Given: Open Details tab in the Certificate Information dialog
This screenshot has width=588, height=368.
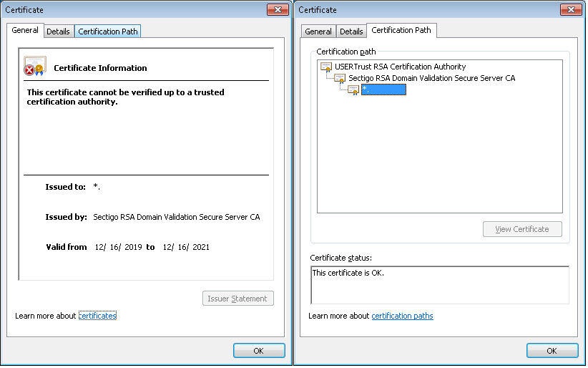Looking at the screenshot, I should click(x=58, y=32).
